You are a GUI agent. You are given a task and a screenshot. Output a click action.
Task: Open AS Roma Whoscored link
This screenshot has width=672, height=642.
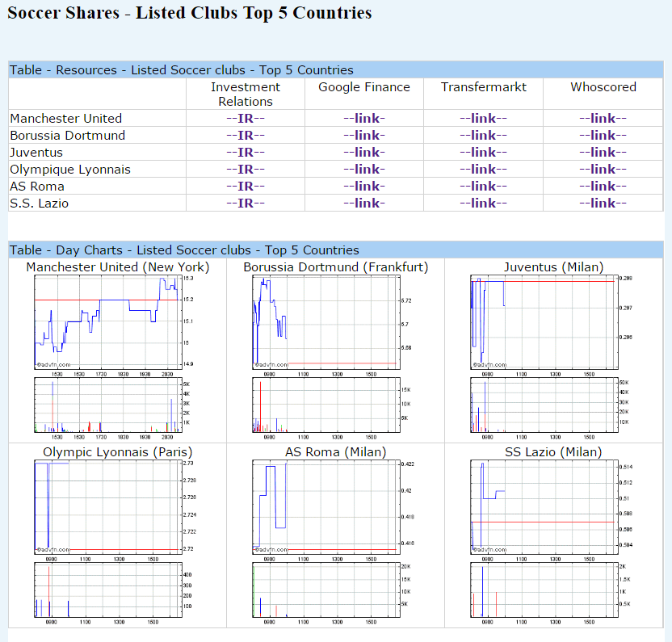tap(603, 187)
